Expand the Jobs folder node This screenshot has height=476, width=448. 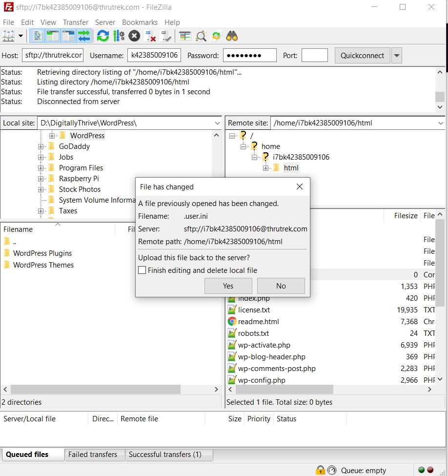tap(41, 157)
